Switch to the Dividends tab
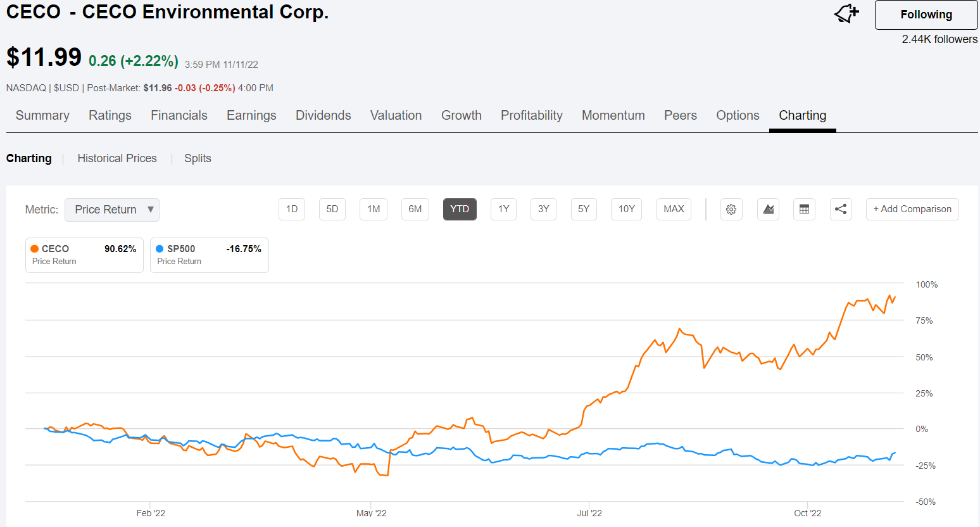Image resolution: width=980 pixels, height=527 pixels. pos(324,115)
